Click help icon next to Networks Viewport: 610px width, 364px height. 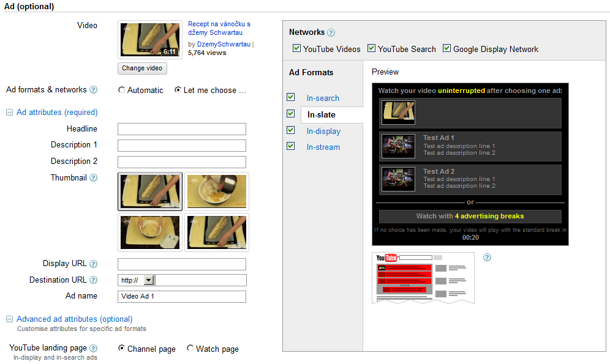[x=331, y=33]
